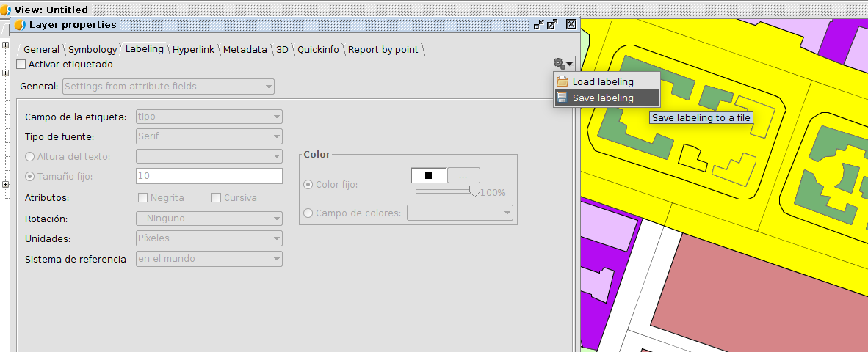Open the gear labeling options menu

pos(563,65)
